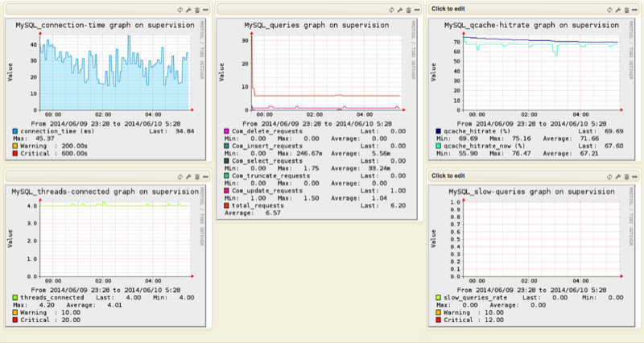This screenshot has width=644, height=343.
Task: Click the qcache-hitrate widget's "Click to edit" title
Action: coord(448,9)
